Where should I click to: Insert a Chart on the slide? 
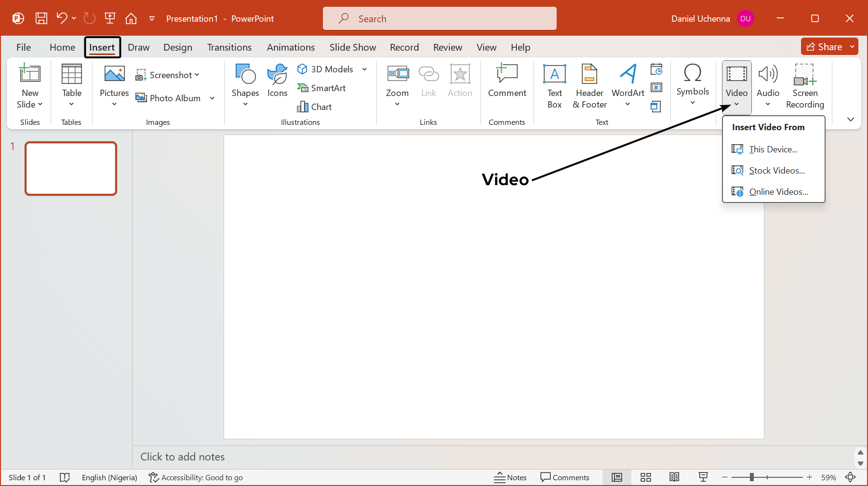314,107
